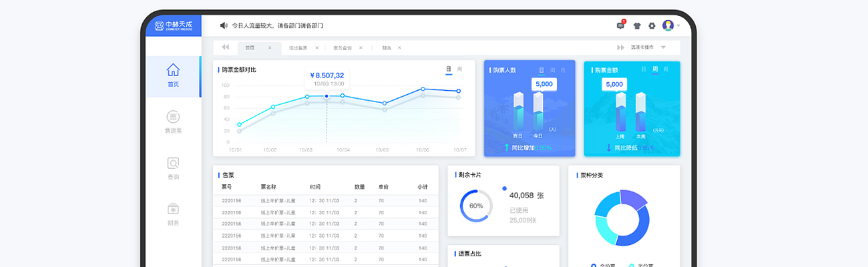Click the 昨日 bar in 购票人数
Screen dimensions: 868x267
[517, 111]
